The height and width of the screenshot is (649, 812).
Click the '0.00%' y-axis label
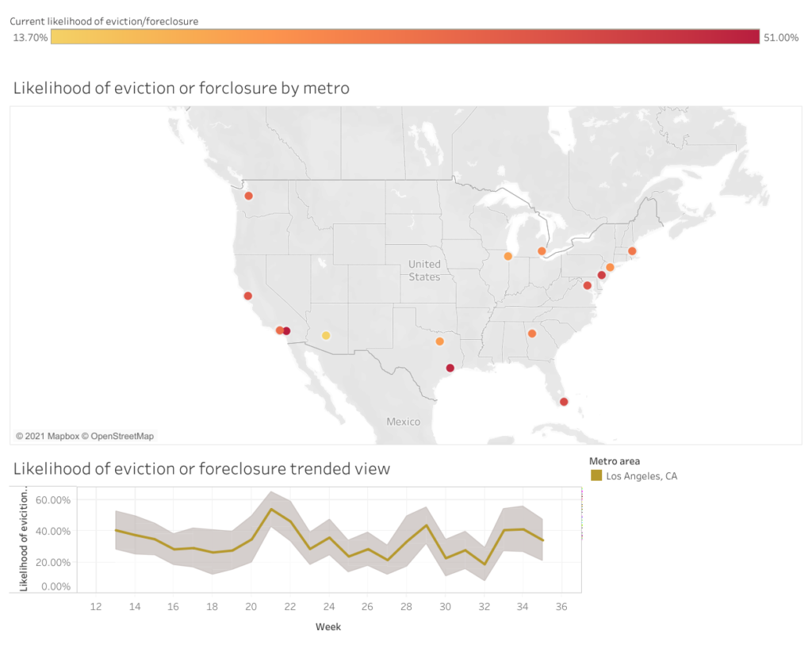(x=56, y=586)
